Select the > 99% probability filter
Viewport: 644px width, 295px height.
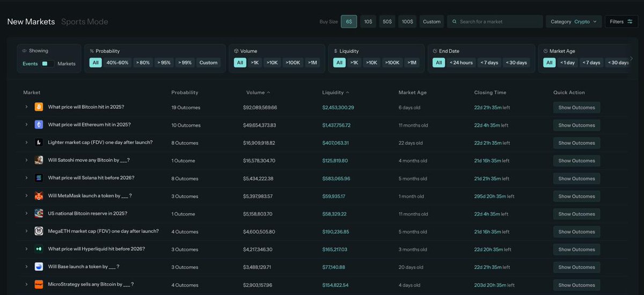(185, 62)
